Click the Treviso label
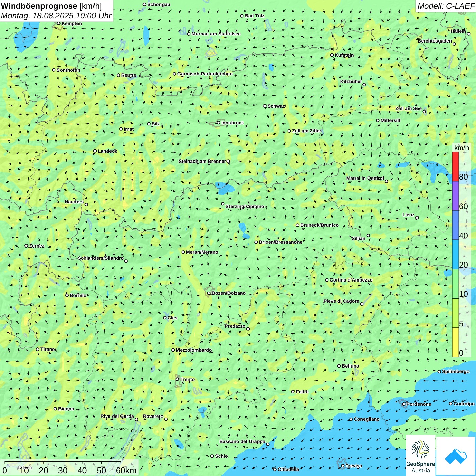Viewport: 476px width, 476px height. coord(354,466)
